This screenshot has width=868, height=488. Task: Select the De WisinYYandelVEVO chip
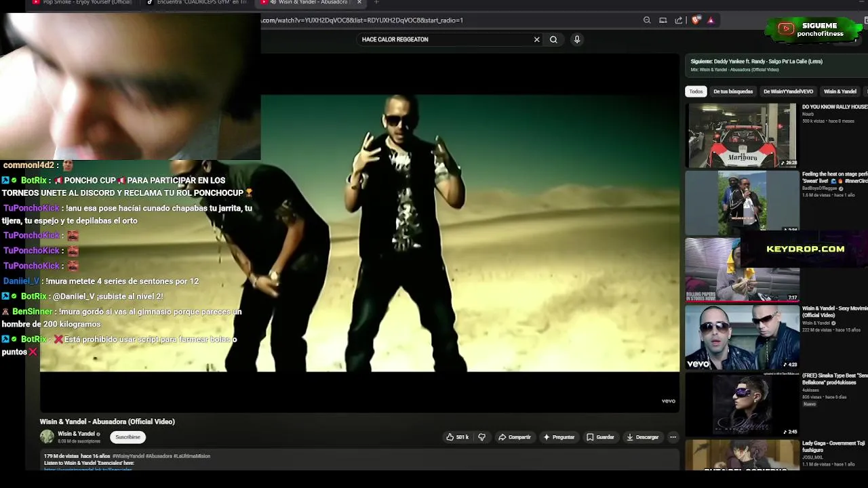pos(788,91)
